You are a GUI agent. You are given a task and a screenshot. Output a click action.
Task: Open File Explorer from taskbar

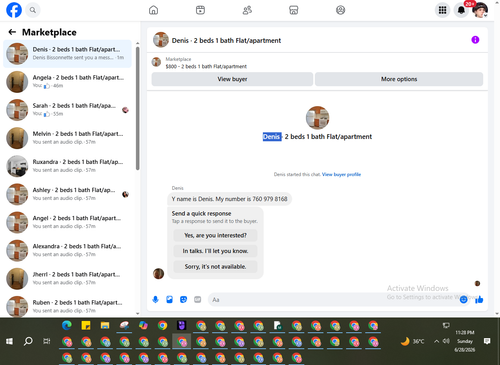tap(105, 325)
